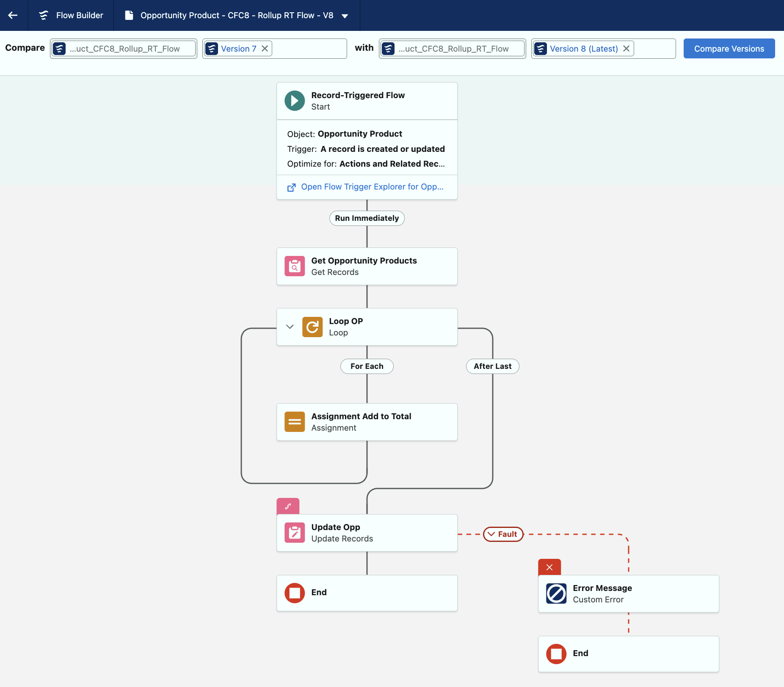Click the After Last path label
784x687 pixels.
(493, 366)
